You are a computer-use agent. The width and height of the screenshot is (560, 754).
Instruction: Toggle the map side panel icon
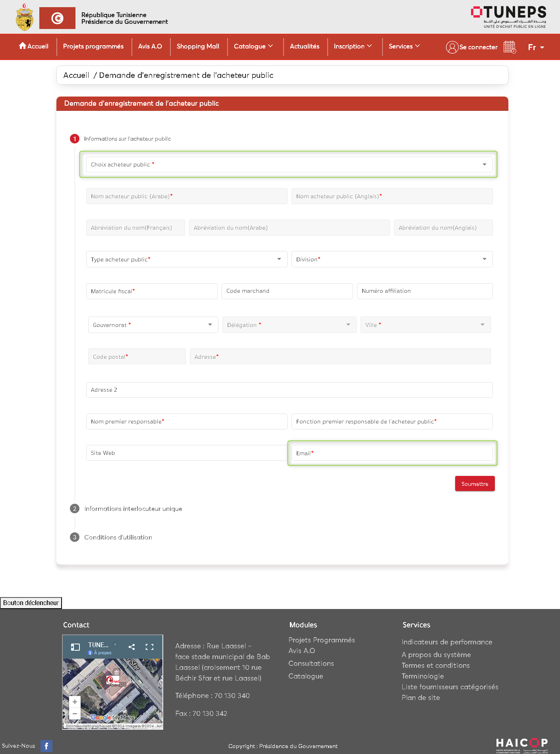[75, 647]
